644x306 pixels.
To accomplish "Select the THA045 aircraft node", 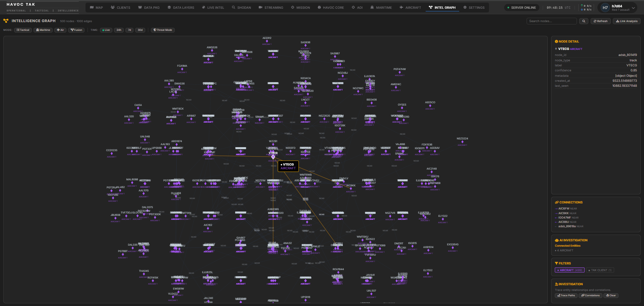I will coord(144,274).
